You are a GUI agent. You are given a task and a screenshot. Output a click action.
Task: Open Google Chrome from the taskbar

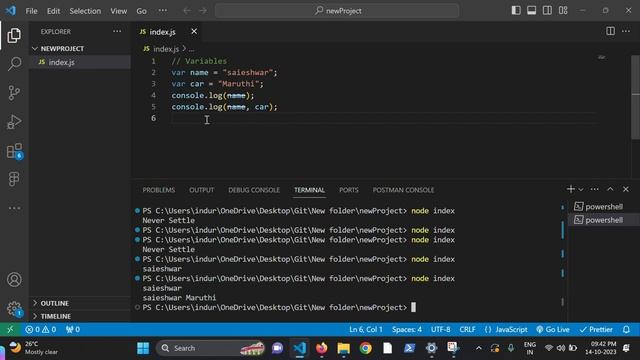point(366,348)
